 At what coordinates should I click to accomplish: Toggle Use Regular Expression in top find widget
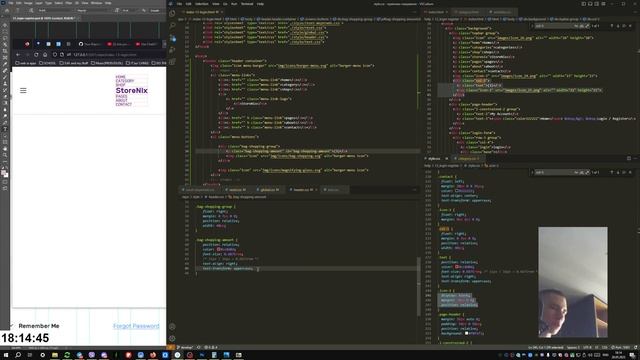pyautogui.click(x=587, y=26)
